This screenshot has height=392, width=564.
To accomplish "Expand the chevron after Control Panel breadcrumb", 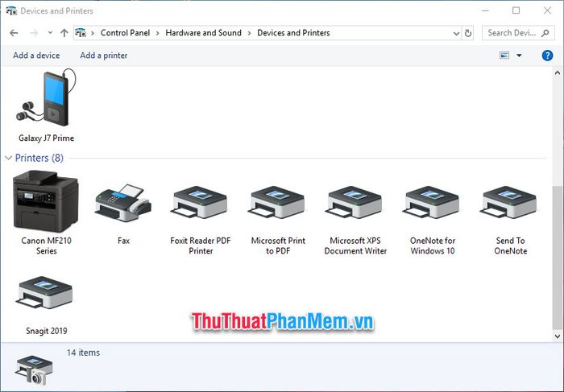I will [158, 33].
